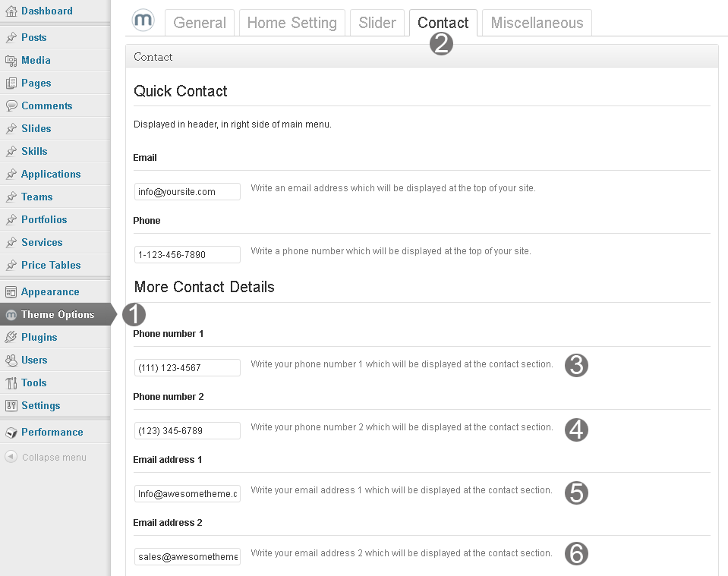Open the Services link
This screenshot has height=576, width=728.
[x=43, y=242]
